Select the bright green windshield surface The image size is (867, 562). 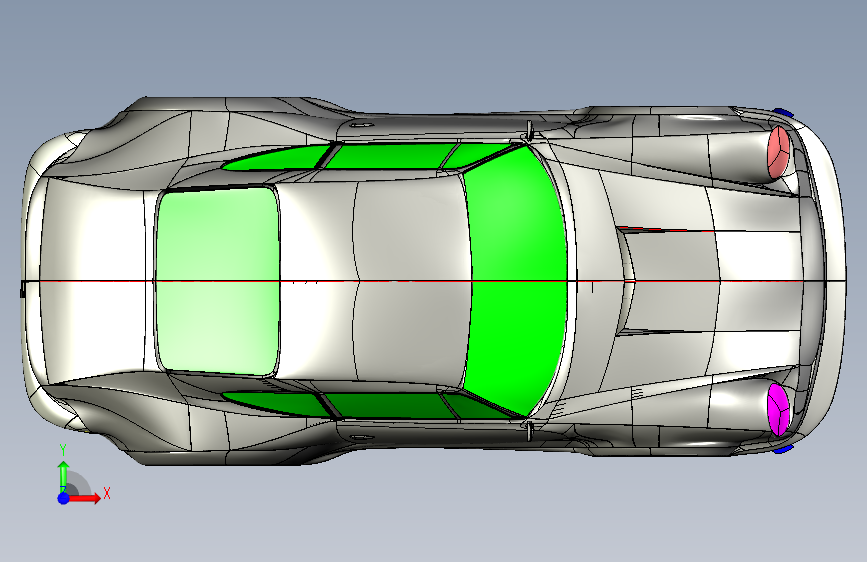[517, 280]
